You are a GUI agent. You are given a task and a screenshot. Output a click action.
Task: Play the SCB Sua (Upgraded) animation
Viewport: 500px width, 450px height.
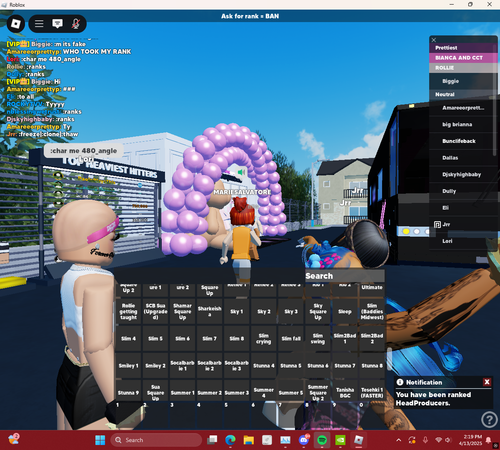(x=155, y=312)
